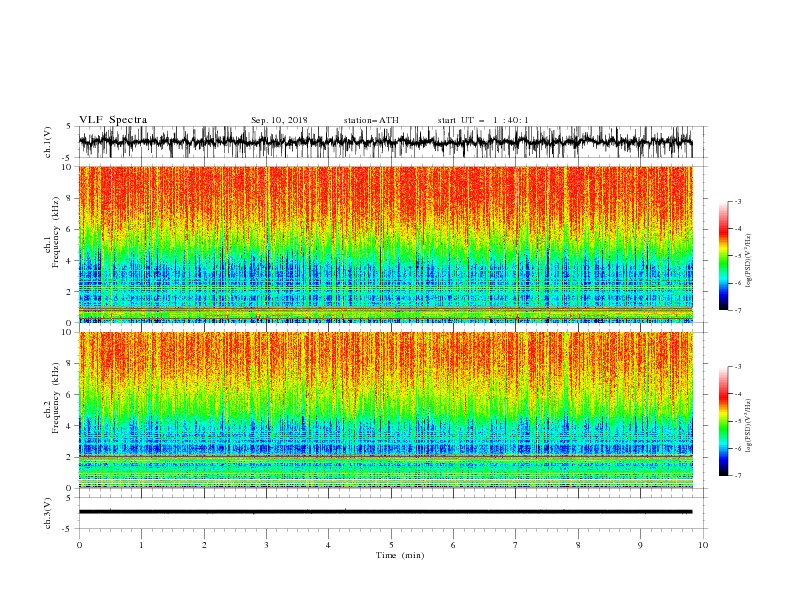Click the ch.1 color scale bar
The width and height of the screenshot is (792, 612).
(723, 256)
